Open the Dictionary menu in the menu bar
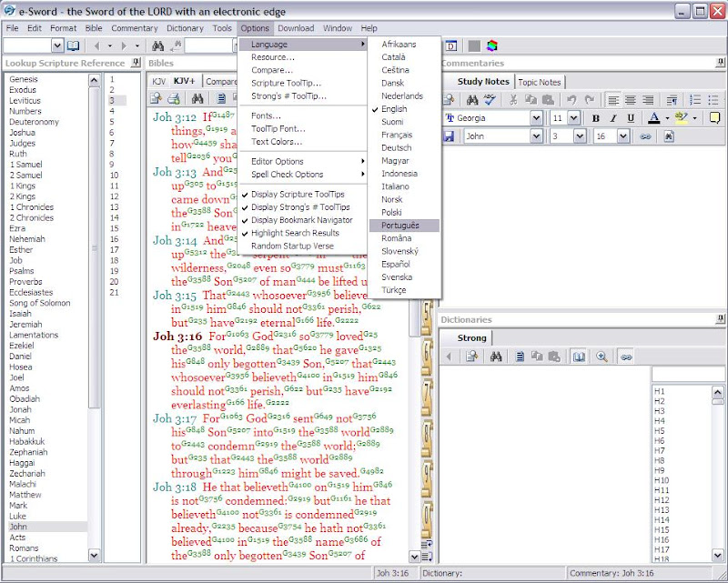728x583 pixels. [x=185, y=28]
